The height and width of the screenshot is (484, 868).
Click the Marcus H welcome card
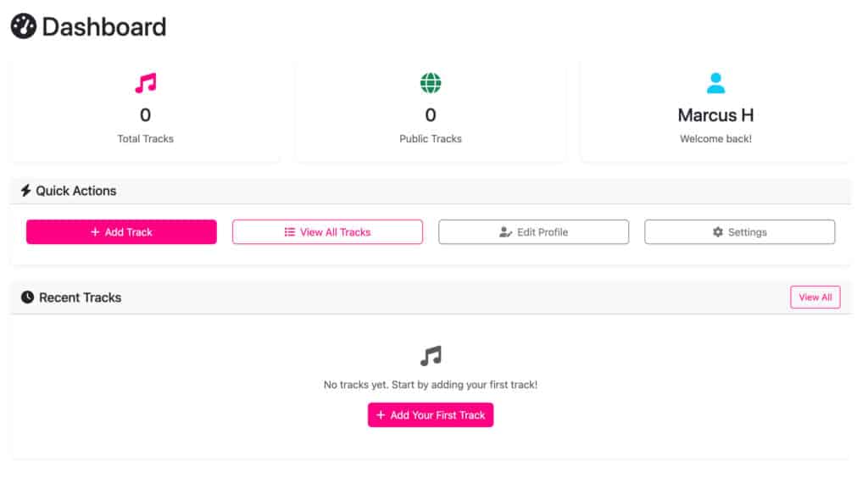click(715, 111)
